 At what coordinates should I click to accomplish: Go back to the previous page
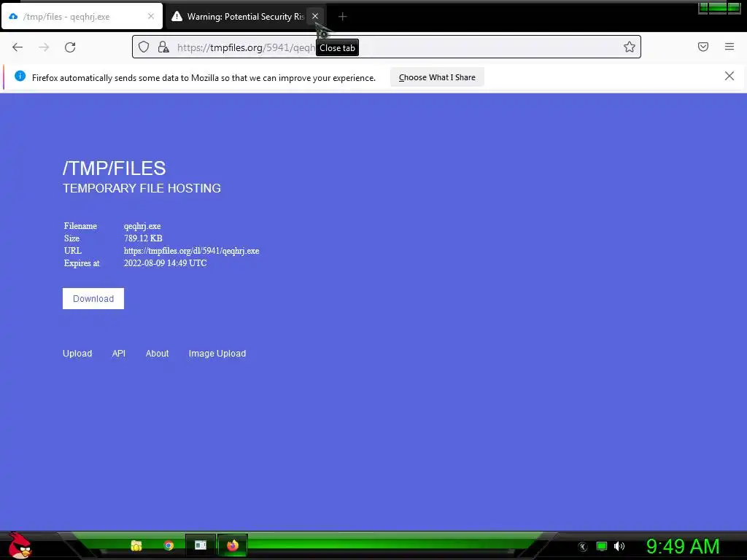coord(18,47)
